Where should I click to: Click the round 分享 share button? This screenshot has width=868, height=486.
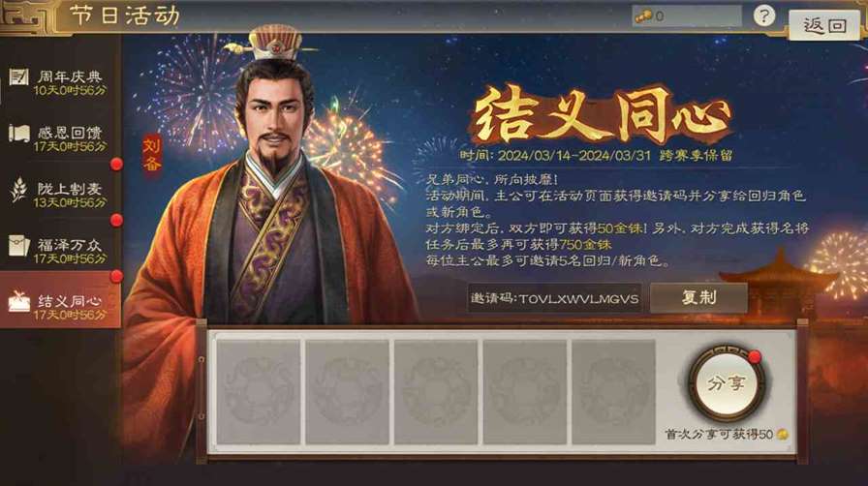(x=727, y=383)
